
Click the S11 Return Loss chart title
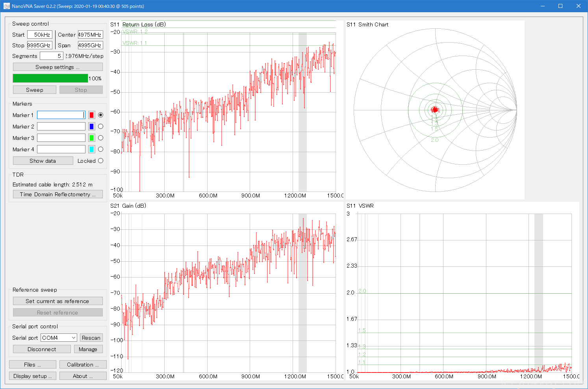point(138,24)
